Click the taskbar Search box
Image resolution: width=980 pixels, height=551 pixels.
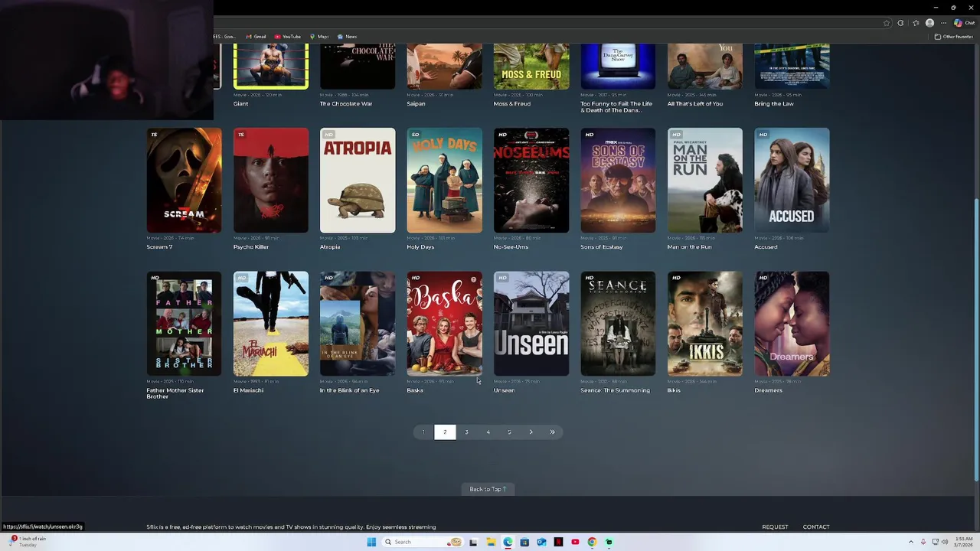423,542
